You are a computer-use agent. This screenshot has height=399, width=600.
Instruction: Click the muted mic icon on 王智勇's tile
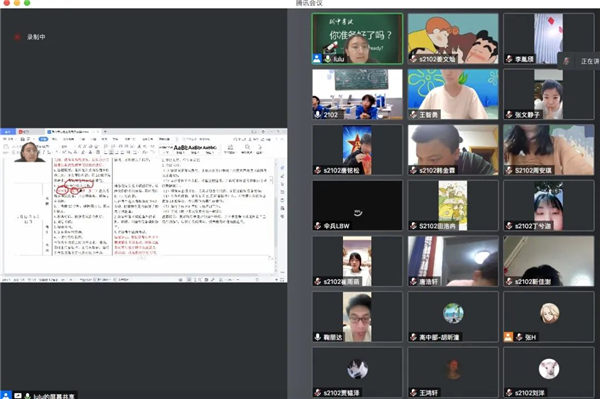(413, 114)
